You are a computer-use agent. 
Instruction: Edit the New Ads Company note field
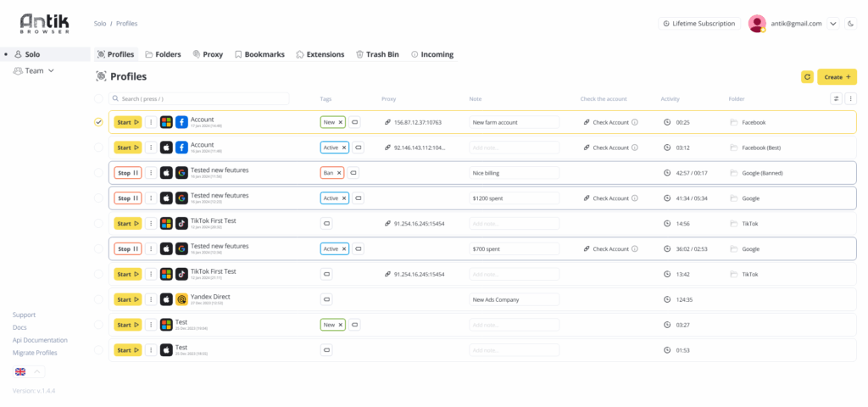coord(515,299)
